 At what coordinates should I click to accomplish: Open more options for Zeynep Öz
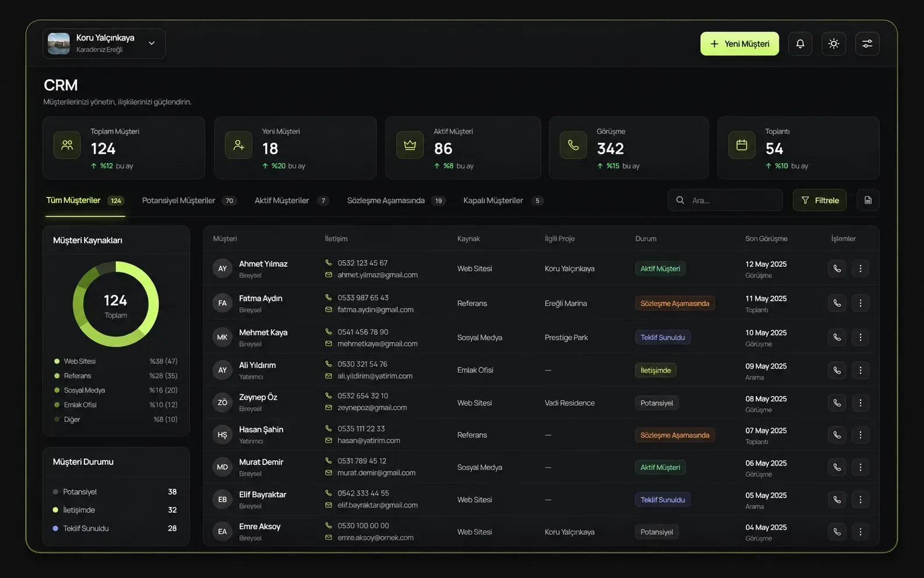tap(860, 403)
